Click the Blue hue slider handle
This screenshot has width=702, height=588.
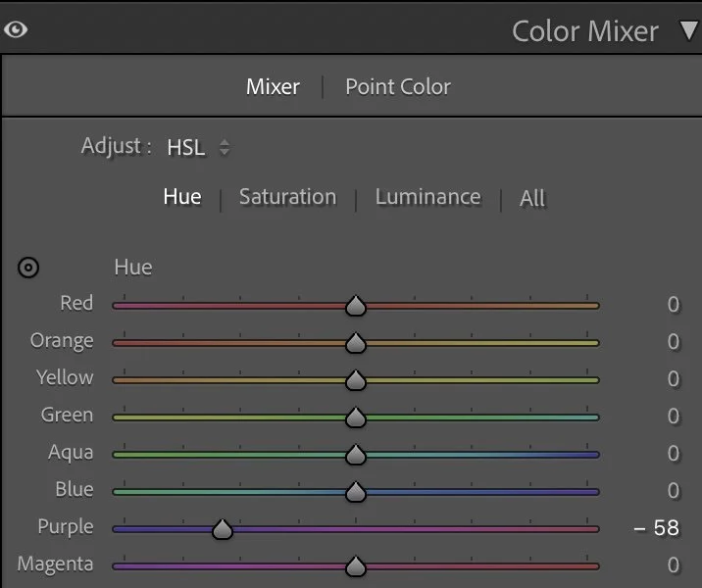tap(356, 492)
